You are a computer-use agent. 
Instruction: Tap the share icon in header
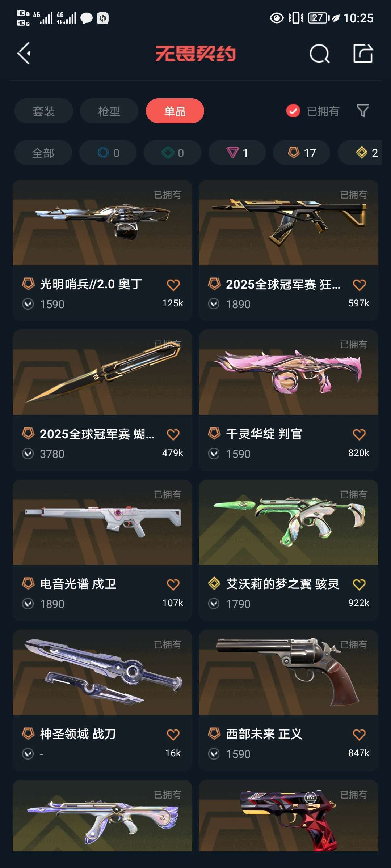363,54
